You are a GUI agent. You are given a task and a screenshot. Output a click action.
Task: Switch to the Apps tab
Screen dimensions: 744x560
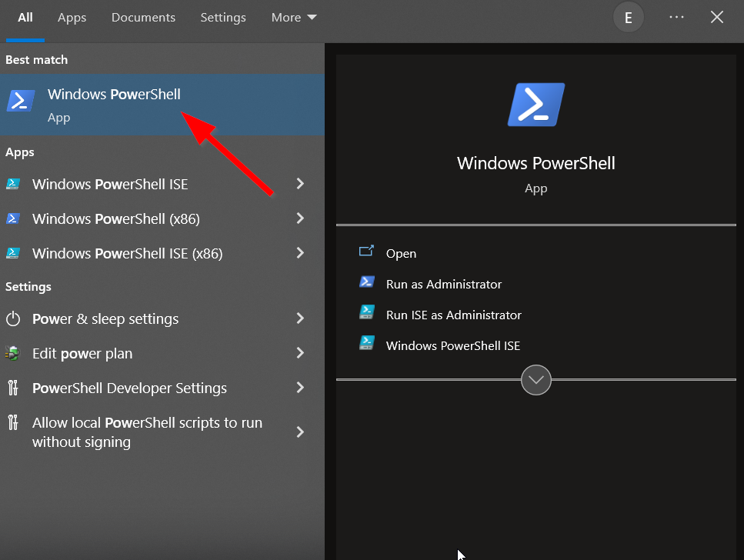click(x=72, y=17)
